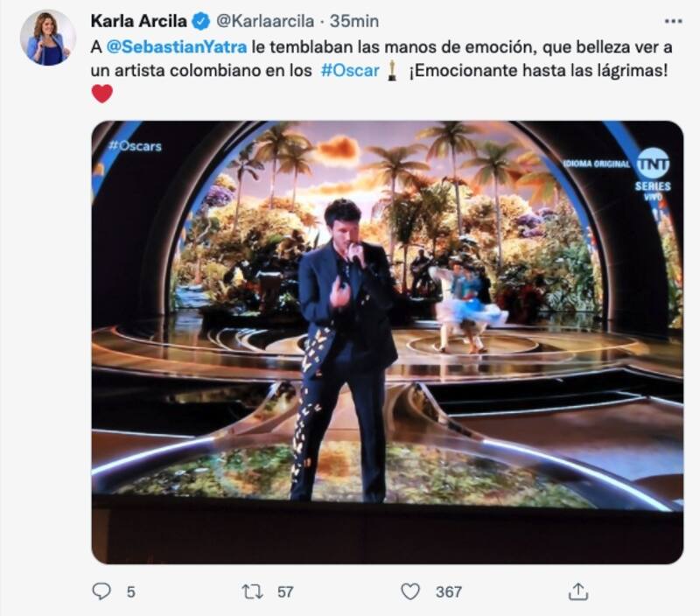Open the three-dot more options menu
700x616 pixels.
(x=672, y=20)
